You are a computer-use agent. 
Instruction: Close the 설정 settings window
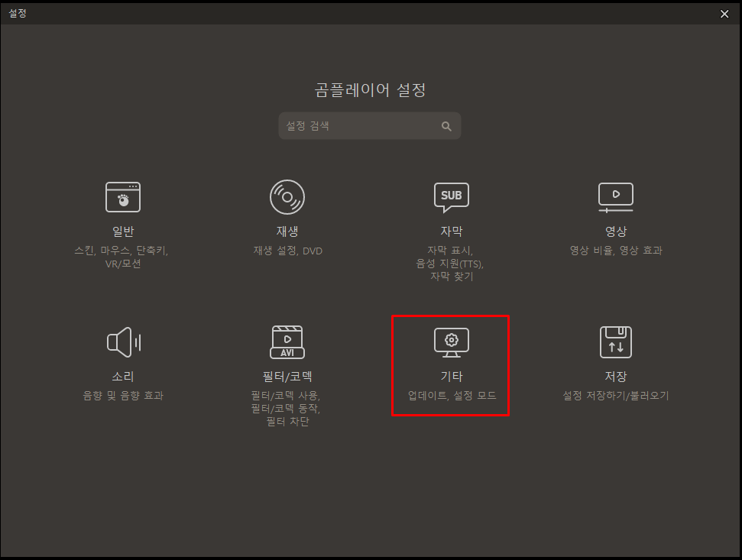(x=724, y=14)
